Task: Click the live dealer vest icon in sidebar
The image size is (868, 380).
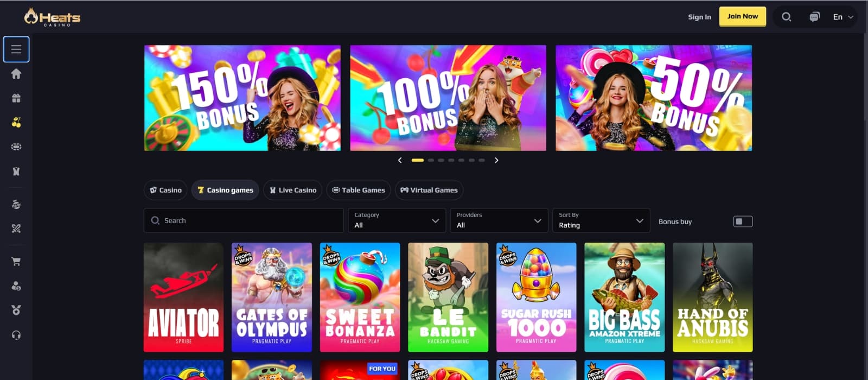Action: click(16, 172)
